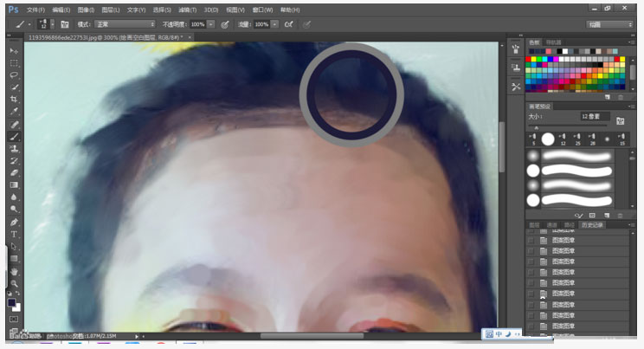Close the open document tab
Screen dimensions: 644x349
pyautogui.click(x=190, y=37)
